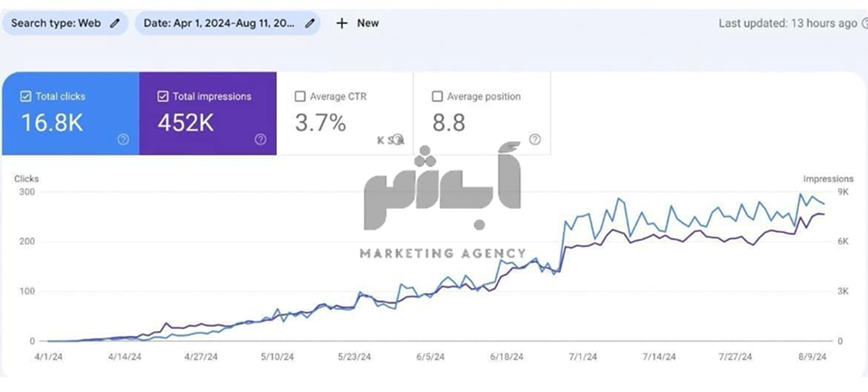868x392 pixels.
Task: Enable the Average position checkbox
Action: [437, 96]
